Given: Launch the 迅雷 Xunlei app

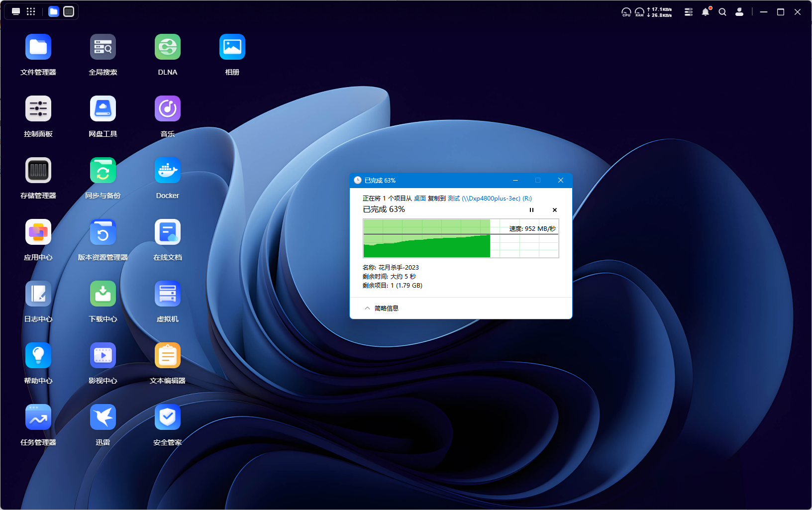Looking at the screenshot, I should pyautogui.click(x=103, y=417).
